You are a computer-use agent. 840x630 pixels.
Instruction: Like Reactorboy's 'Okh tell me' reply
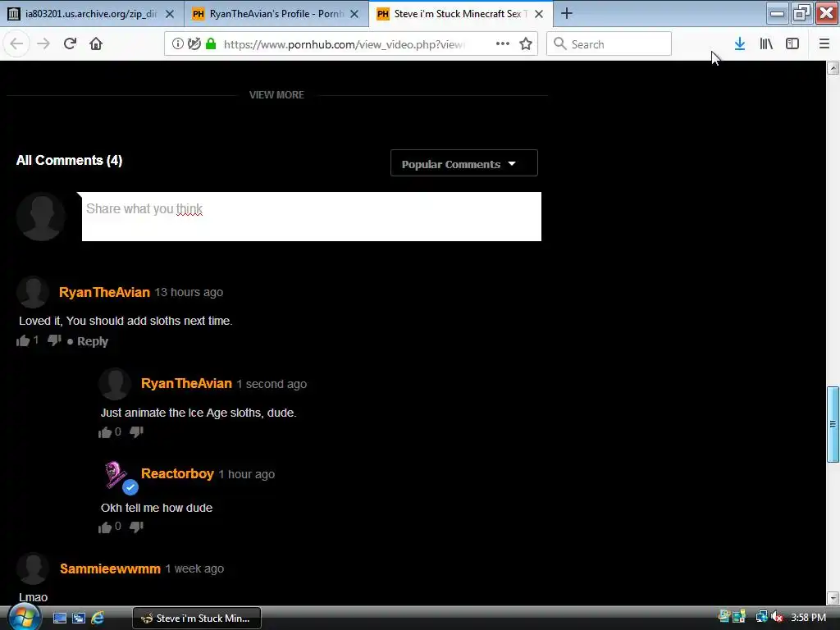pyautogui.click(x=105, y=527)
